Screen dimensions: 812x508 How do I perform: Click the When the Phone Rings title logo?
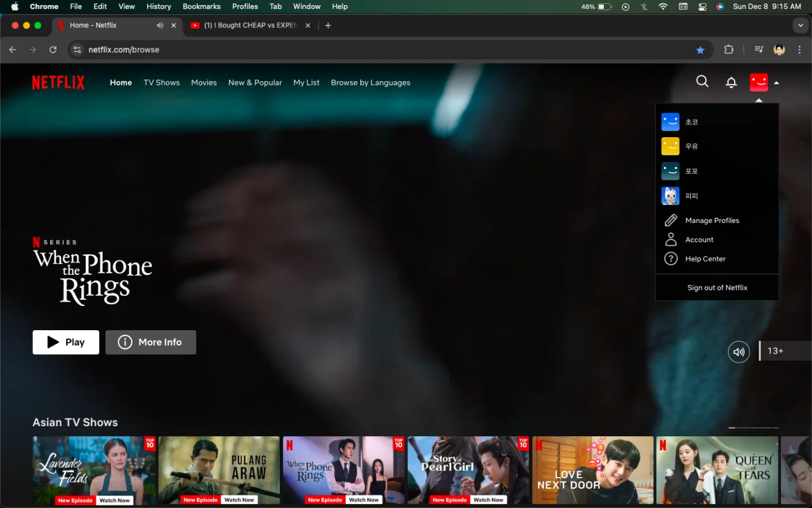(x=93, y=277)
